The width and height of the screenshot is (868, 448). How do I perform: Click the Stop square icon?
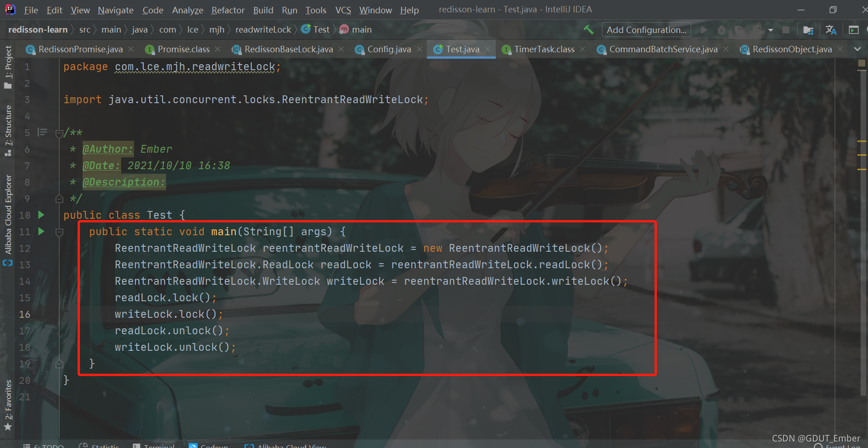[x=786, y=30]
